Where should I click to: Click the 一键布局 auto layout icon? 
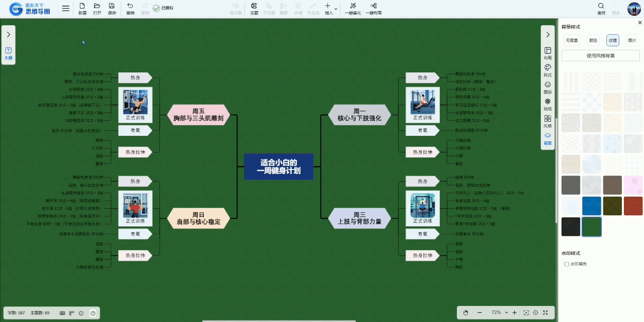pos(373,6)
